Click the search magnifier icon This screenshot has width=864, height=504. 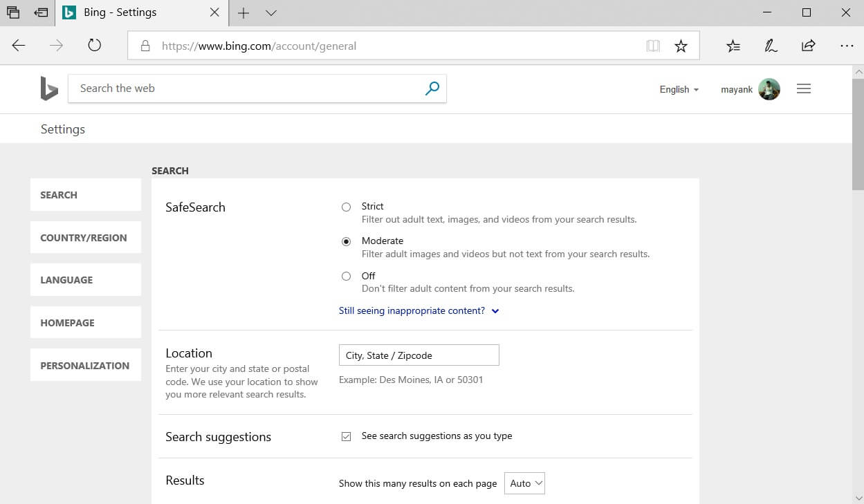pyautogui.click(x=432, y=88)
